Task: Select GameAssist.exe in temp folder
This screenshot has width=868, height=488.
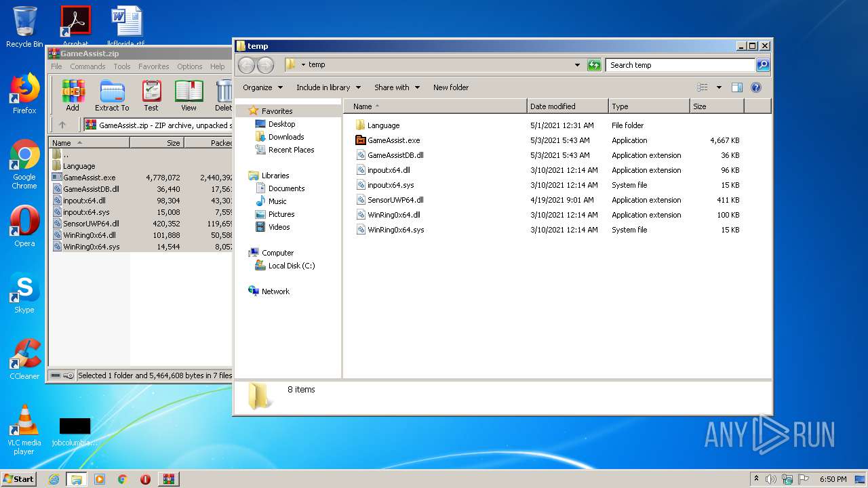Action: click(x=394, y=140)
